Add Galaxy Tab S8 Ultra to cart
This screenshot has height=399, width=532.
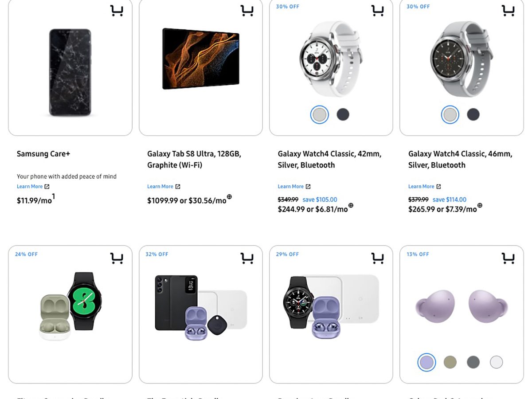(x=247, y=11)
